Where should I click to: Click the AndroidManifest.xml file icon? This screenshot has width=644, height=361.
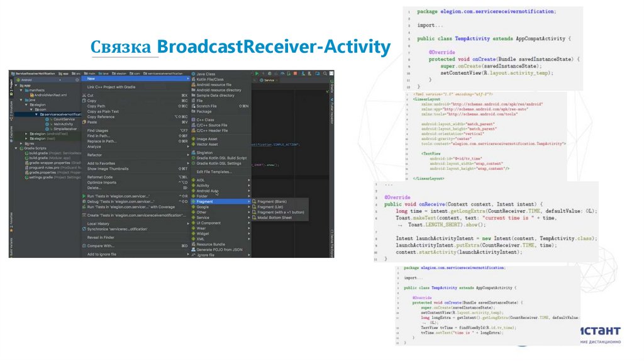click(x=31, y=95)
